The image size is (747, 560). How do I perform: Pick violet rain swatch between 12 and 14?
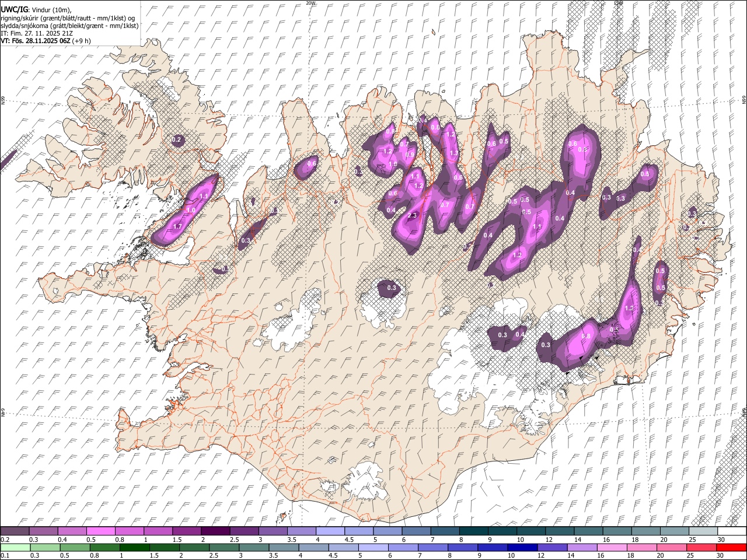click(553, 547)
